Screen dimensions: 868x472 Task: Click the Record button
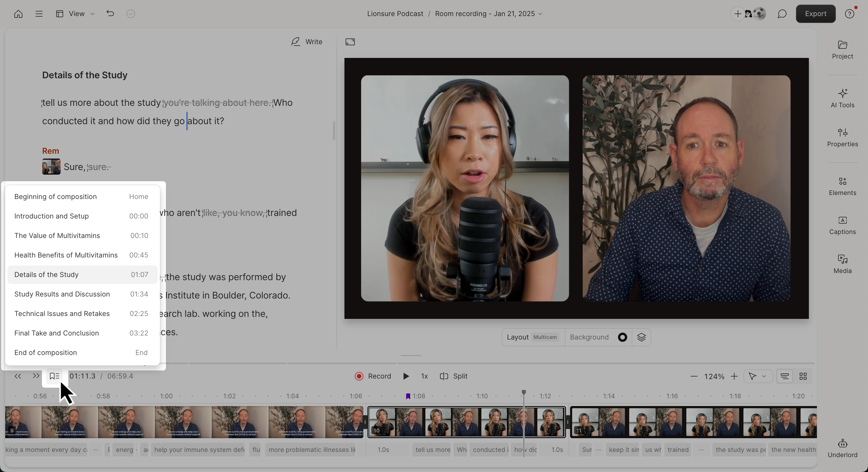[x=373, y=376]
